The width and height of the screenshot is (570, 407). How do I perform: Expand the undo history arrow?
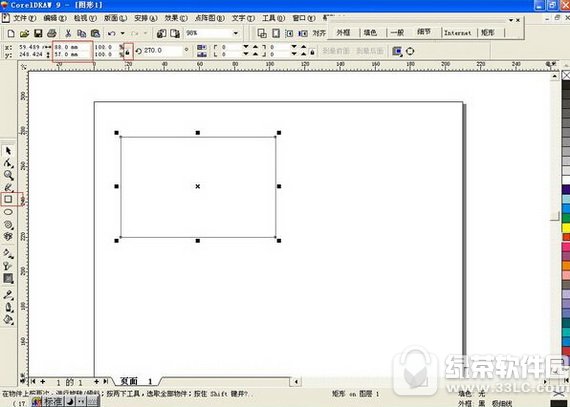click(x=123, y=33)
